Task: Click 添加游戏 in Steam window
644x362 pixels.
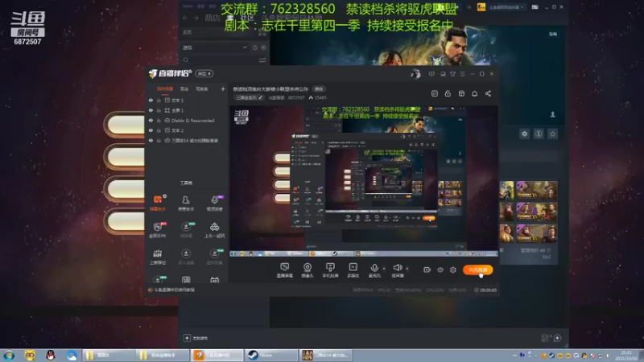Action: 196,338
